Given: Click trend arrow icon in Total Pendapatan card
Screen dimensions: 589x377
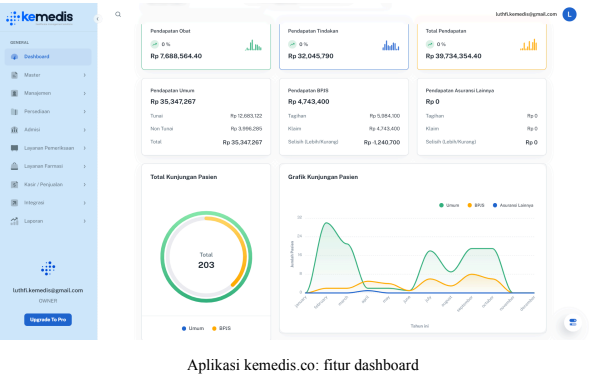Looking at the screenshot, I should pos(430,44).
